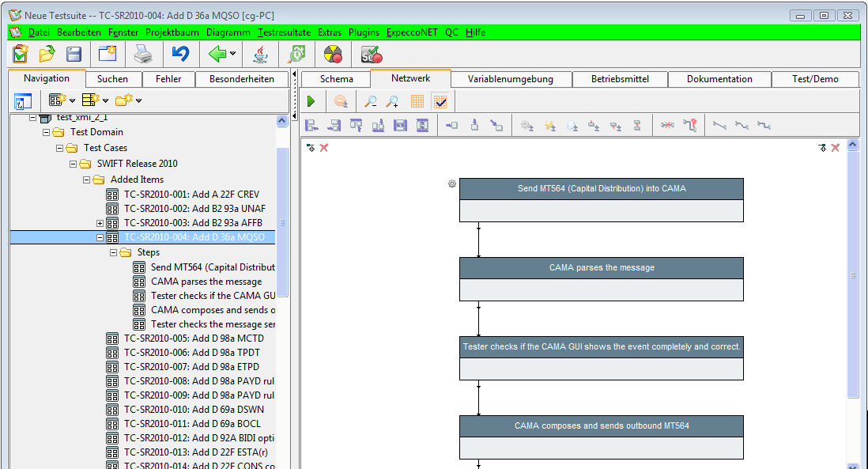This screenshot has height=469, width=868.
Task: Switch to the Variablenumgebung tab
Action: (510, 79)
